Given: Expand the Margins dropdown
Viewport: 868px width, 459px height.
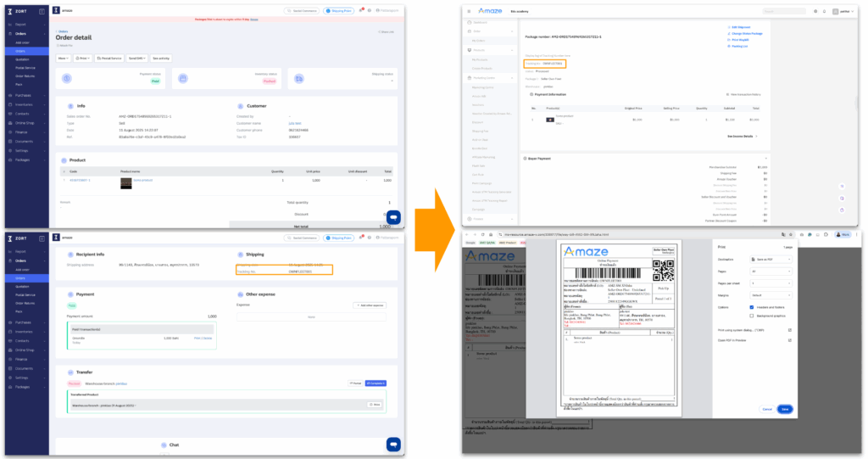Looking at the screenshot, I should click(771, 294).
